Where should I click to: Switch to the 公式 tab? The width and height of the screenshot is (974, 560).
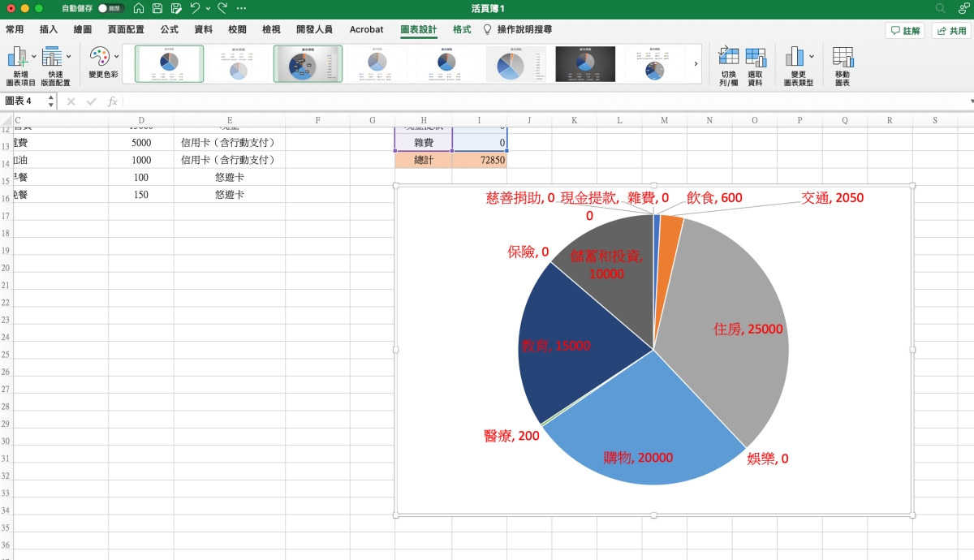click(x=169, y=29)
